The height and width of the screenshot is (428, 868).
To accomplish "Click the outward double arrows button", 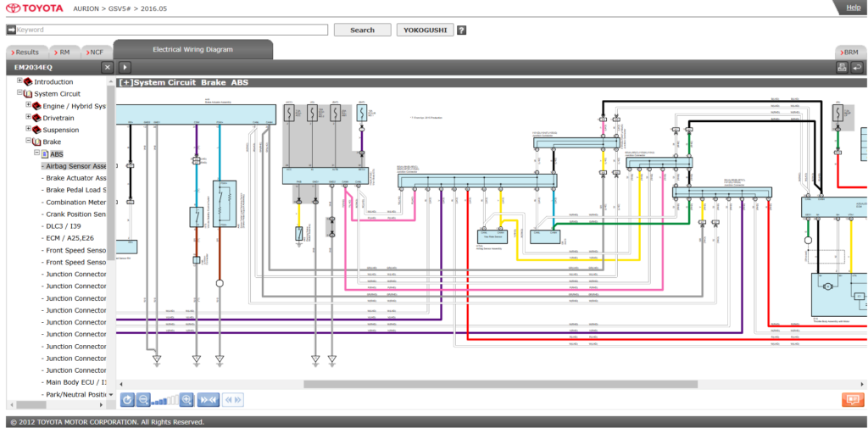I will 234,399.
